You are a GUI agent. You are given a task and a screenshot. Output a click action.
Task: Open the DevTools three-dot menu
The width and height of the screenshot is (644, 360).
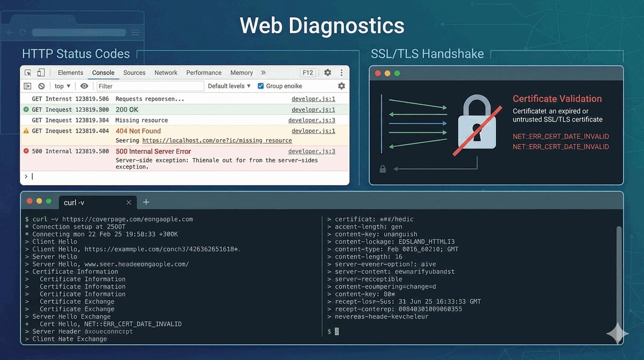(x=341, y=73)
